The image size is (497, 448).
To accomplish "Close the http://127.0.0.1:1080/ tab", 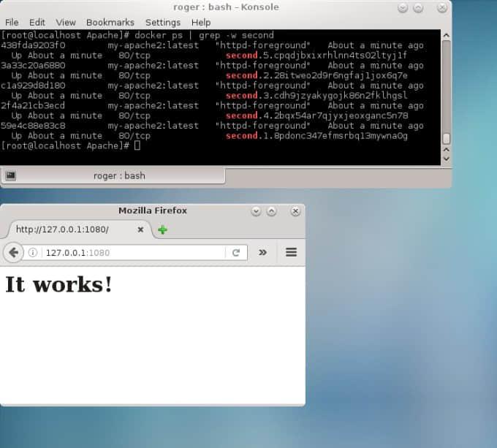I will click(140, 229).
